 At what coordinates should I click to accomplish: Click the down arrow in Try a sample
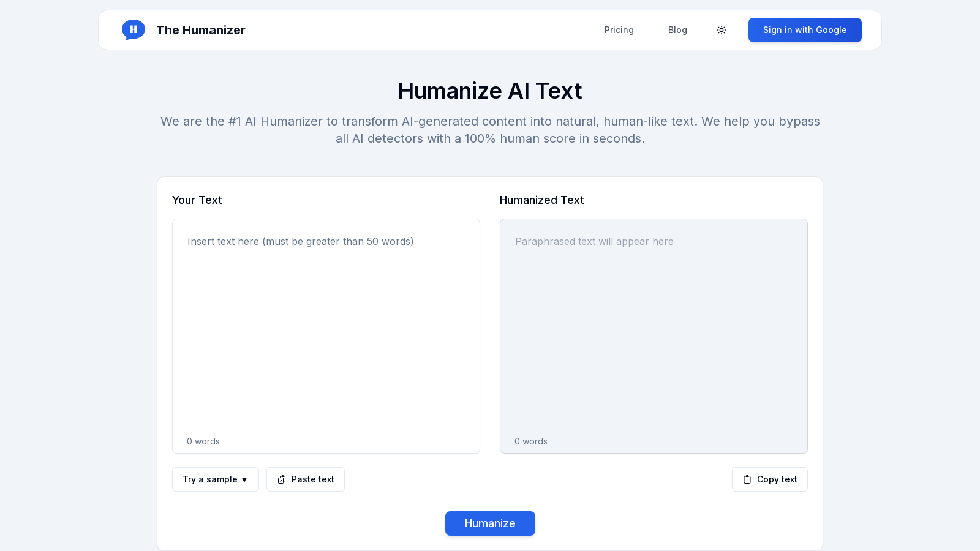pyautogui.click(x=244, y=479)
